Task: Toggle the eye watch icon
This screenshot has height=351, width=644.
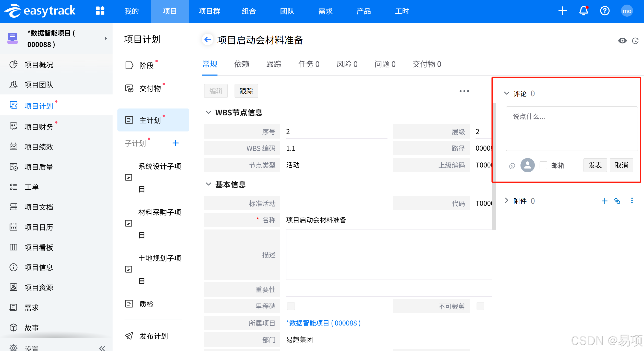Action: coord(622,41)
